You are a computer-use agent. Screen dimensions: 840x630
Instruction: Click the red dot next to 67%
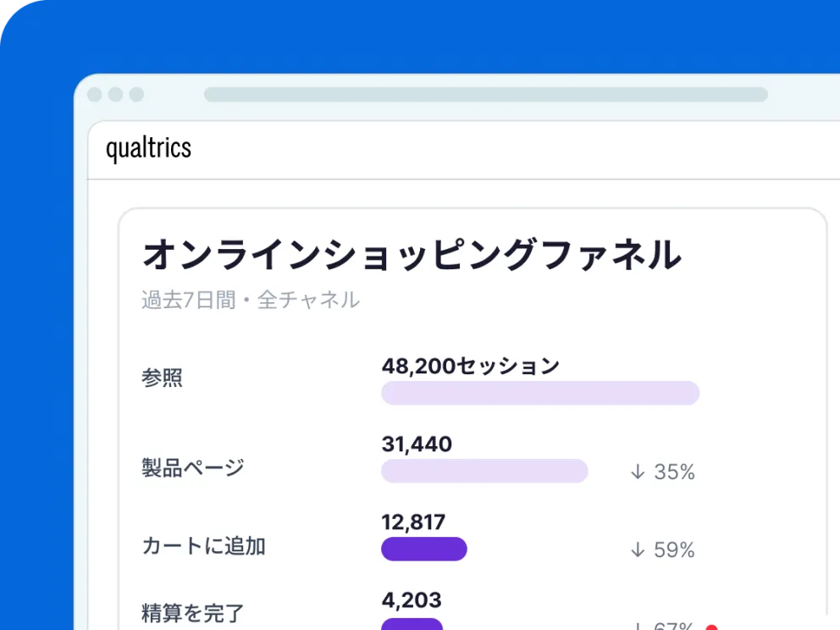(711, 627)
